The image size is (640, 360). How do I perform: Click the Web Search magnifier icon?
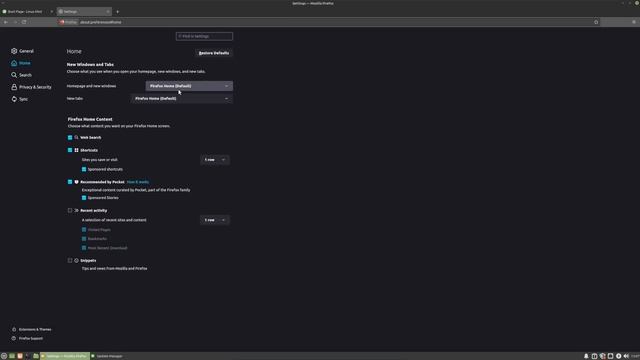click(76, 138)
